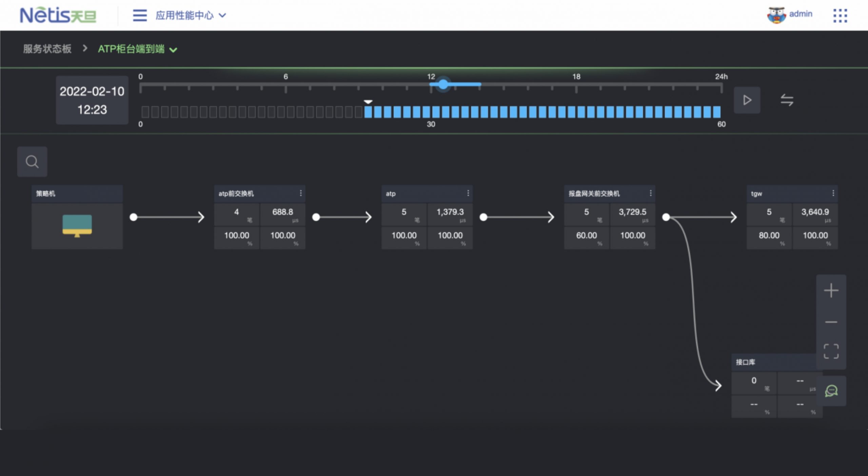Open the chat support icon

(831, 391)
